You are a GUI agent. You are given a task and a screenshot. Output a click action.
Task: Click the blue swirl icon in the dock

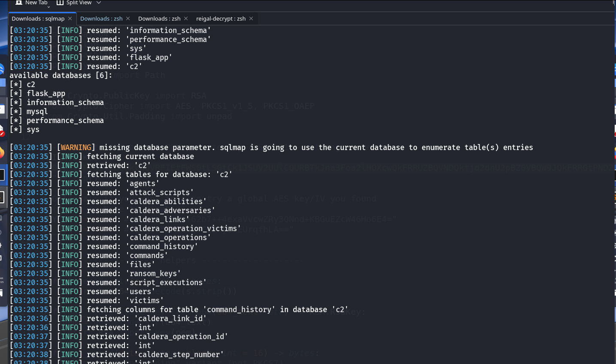2,69
